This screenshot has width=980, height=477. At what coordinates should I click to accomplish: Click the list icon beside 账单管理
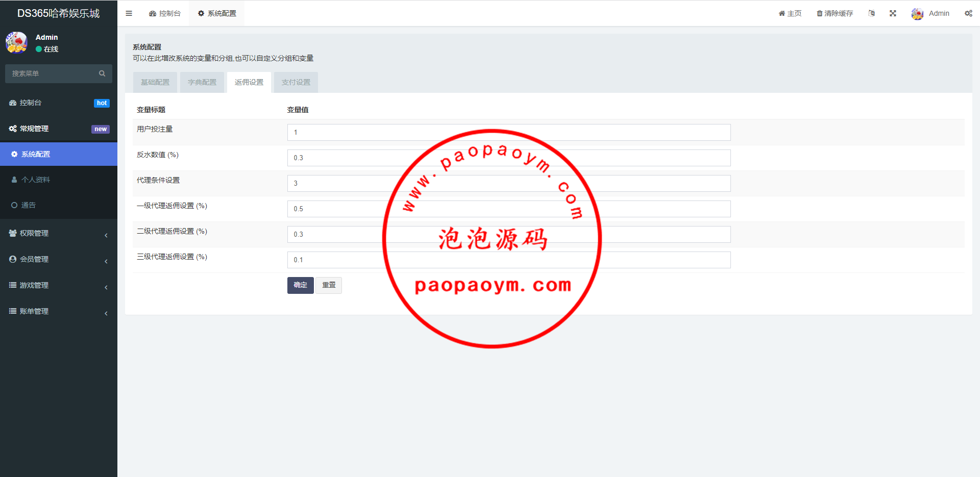click(13, 311)
